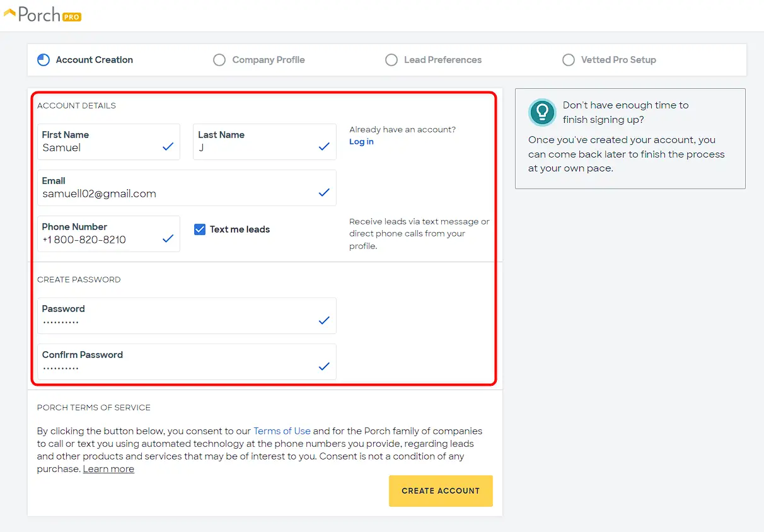Click the Porch Pro logo
Screen dimensions: 764x532
pyautogui.click(x=42, y=14)
